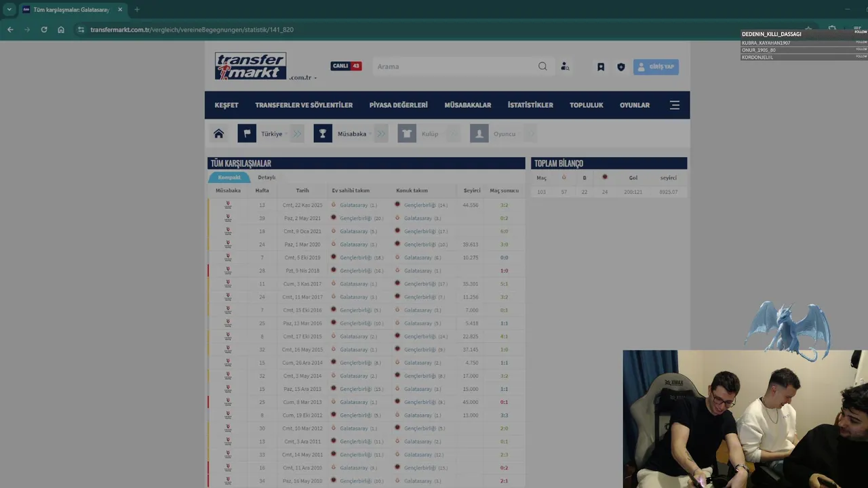Sort by the Tarih column header
868x488 pixels.
click(x=302, y=190)
